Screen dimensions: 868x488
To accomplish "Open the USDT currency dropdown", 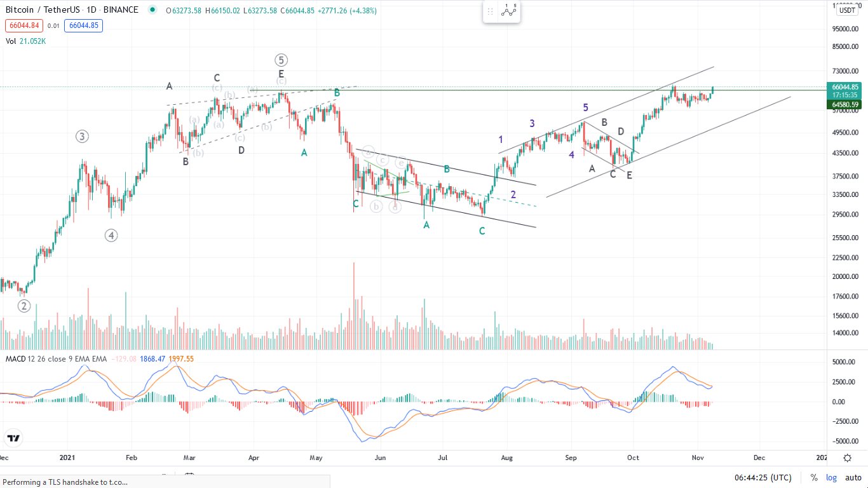I will (846, 10).
